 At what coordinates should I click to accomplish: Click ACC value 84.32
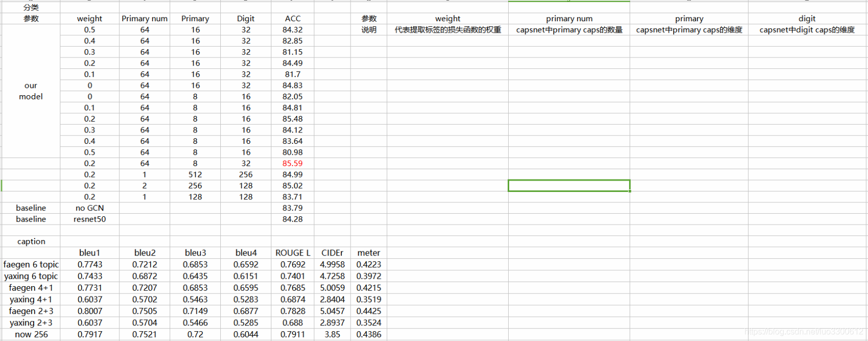point(293,30)
